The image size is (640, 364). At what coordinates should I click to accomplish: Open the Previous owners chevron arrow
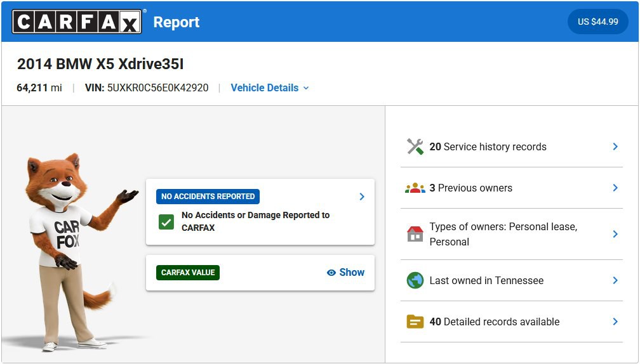tap(615, 188)
